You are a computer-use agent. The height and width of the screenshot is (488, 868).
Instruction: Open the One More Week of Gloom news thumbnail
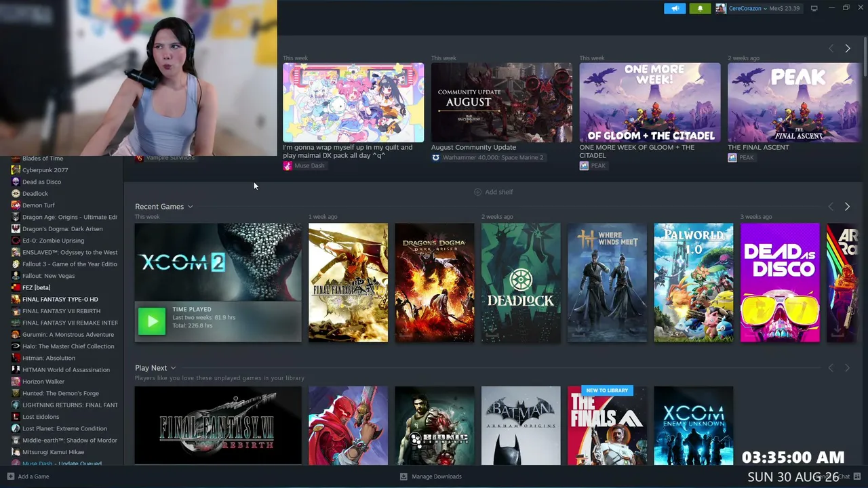click(650, 102)
